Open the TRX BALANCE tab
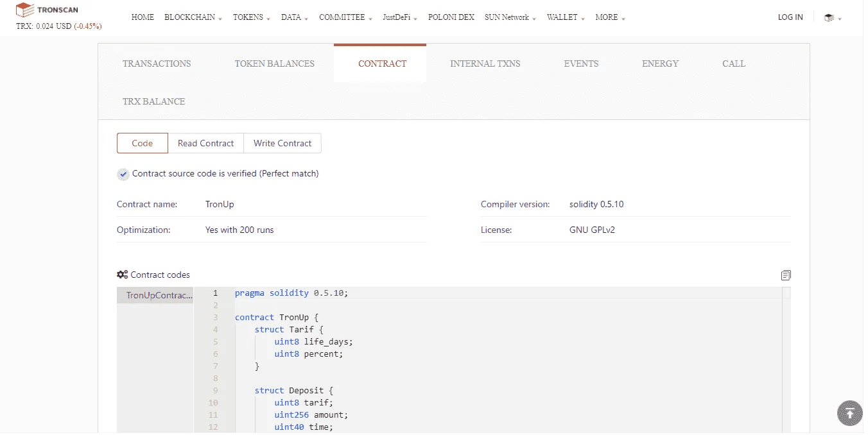Viewport: 868px width, 435px height. click(x=154, y=101)
